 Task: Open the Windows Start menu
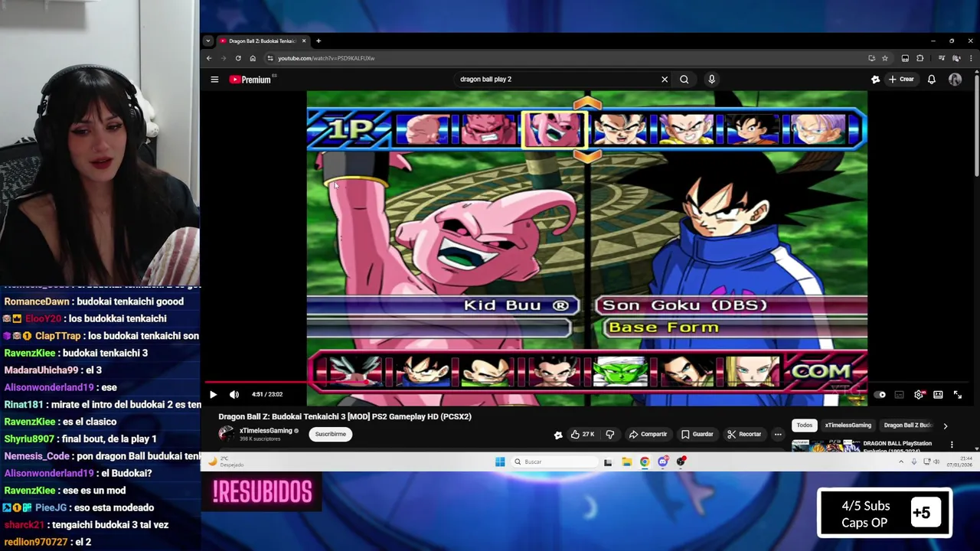point(500,461)
